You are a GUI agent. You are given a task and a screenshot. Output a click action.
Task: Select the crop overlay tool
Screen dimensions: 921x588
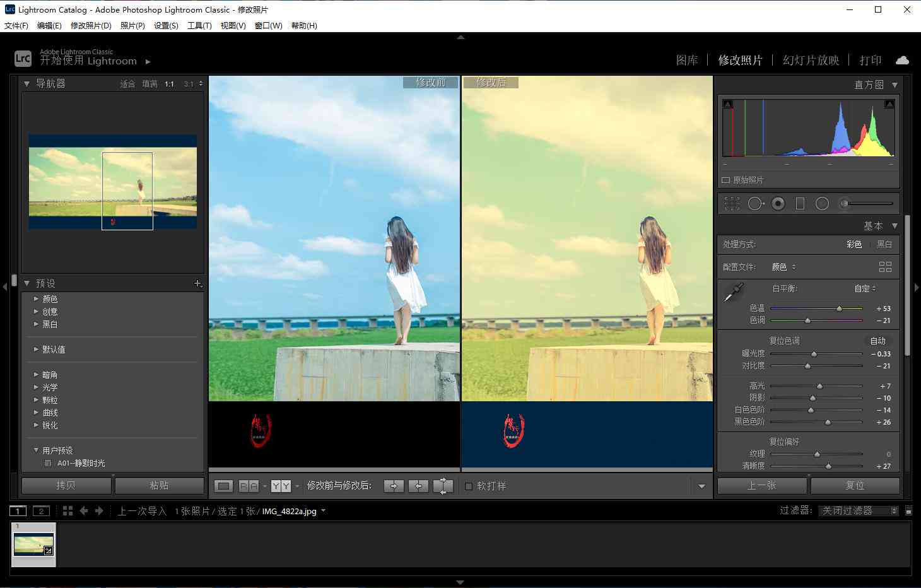click(732, 204)
